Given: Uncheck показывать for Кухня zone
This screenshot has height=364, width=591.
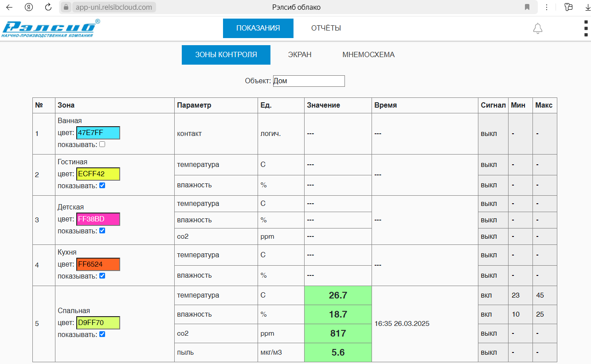Looking at the screenshot, I should tap(102, 276).
